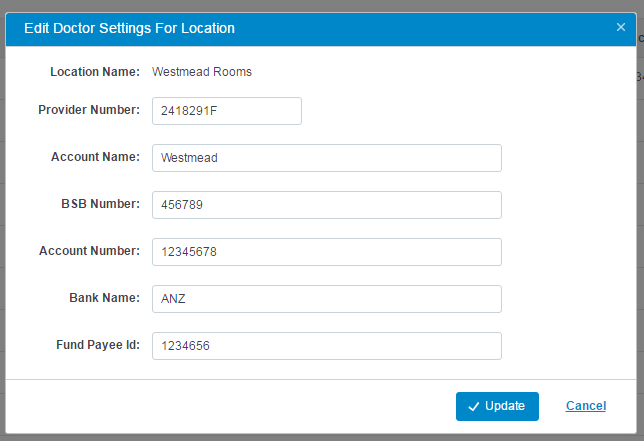Click the Bank Name label
The height and width of the screenshot is (441, 644).
click(x=104, y=298)
